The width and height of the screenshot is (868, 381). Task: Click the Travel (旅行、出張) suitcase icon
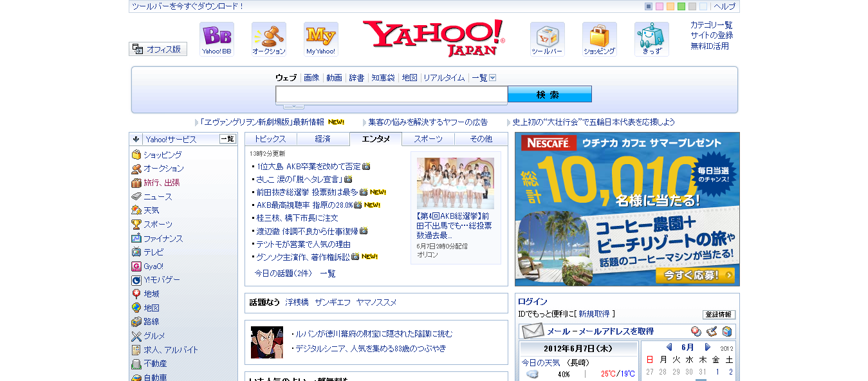pyautogui.click(x=136, y=183)
